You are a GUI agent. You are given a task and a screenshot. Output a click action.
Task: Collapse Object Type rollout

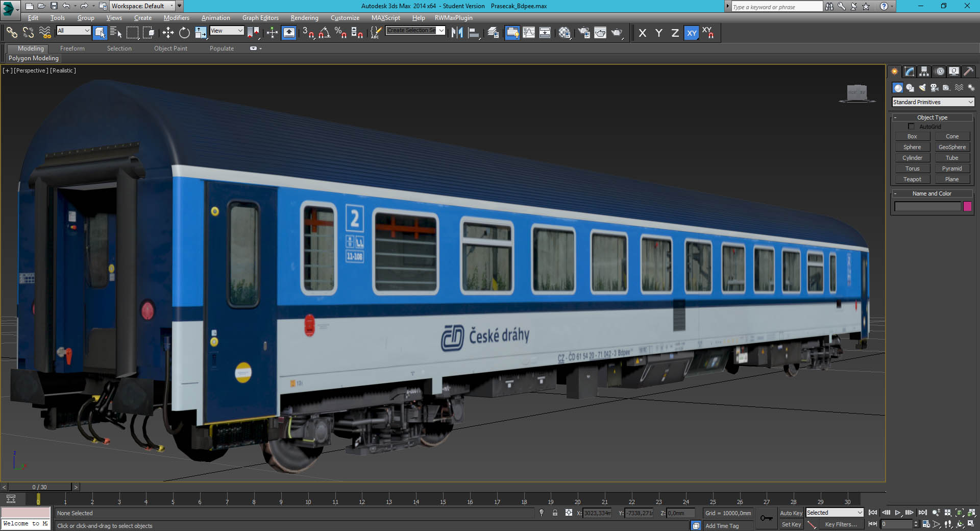coord(932,117)
